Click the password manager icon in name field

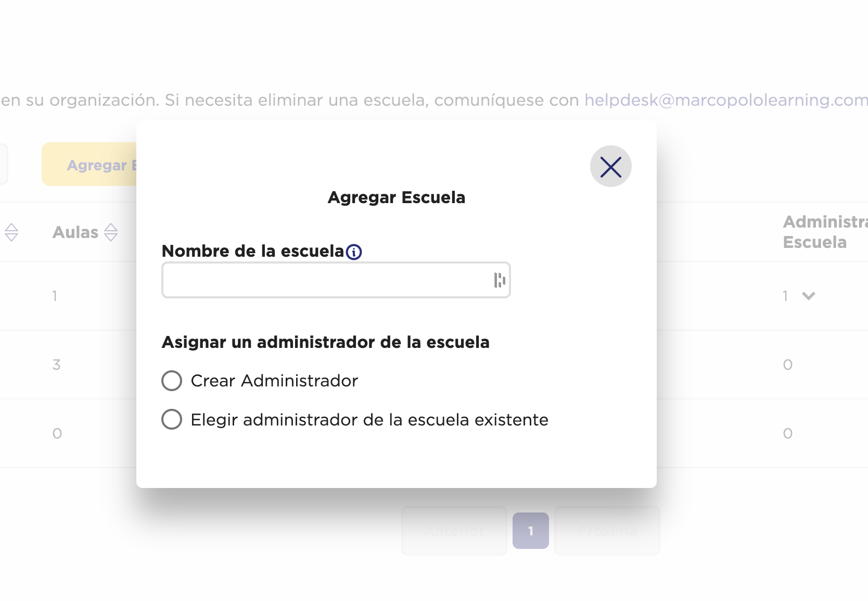tap(500, 280)
